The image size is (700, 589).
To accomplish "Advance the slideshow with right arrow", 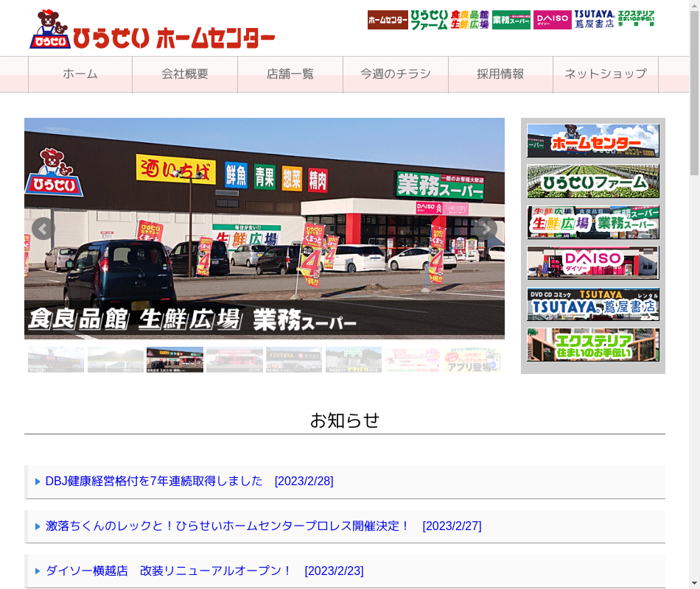I will pyautogui.click(x=486, y=229).
